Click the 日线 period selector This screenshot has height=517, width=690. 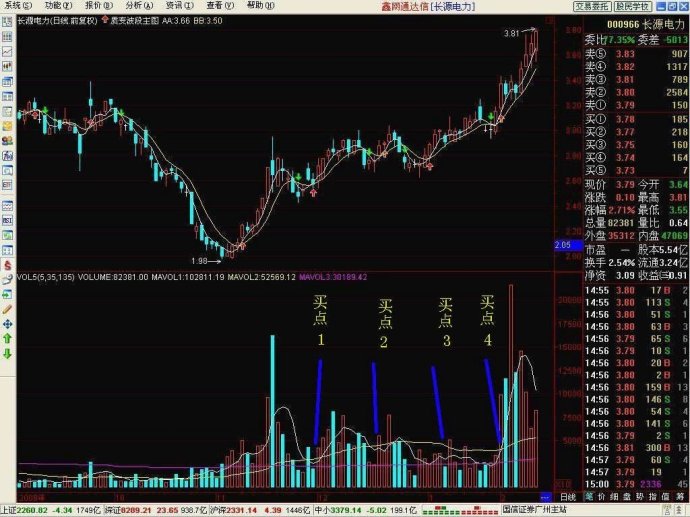568,497
